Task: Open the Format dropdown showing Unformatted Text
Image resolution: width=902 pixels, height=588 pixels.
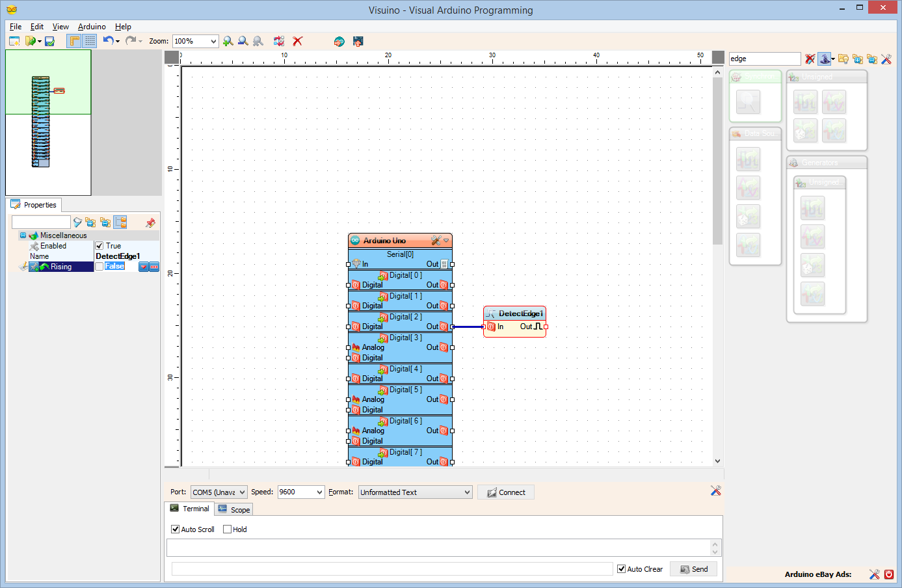Action: [468, 492]
